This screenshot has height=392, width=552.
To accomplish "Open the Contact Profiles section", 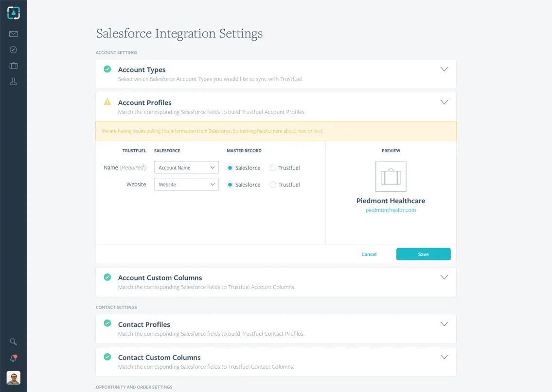I will 444,324.
